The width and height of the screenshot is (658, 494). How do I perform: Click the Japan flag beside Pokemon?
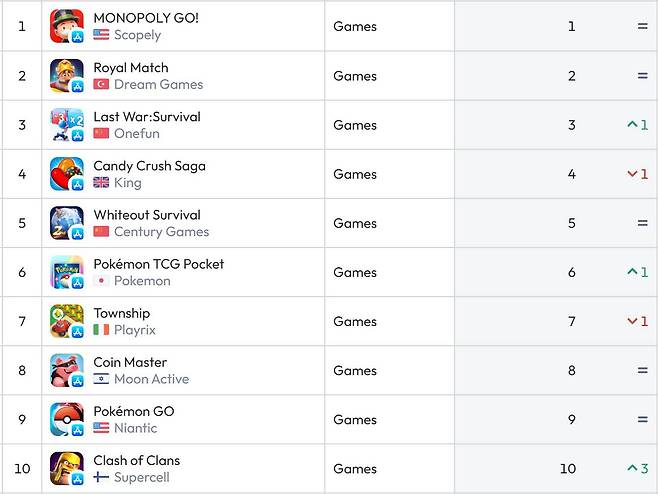click(101, 281)
